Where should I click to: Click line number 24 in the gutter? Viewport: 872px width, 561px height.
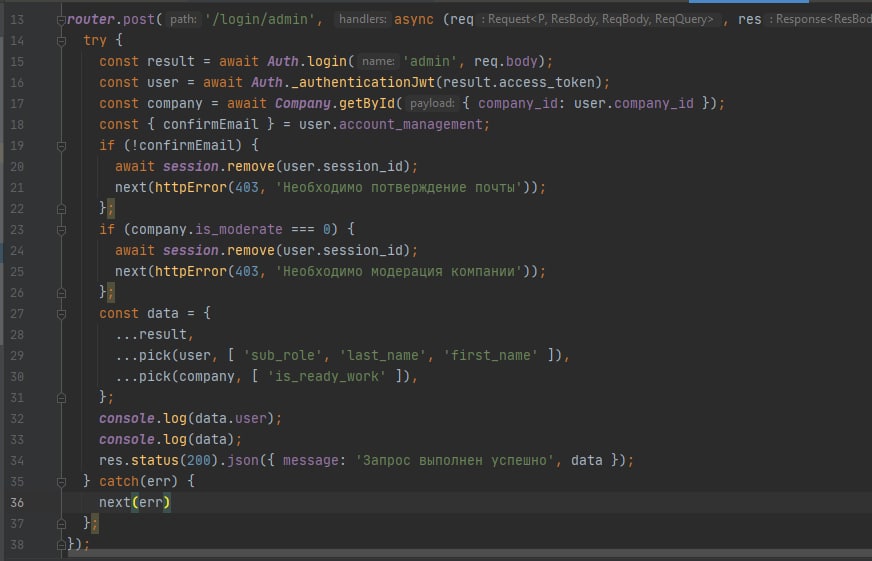pos(17,251)
